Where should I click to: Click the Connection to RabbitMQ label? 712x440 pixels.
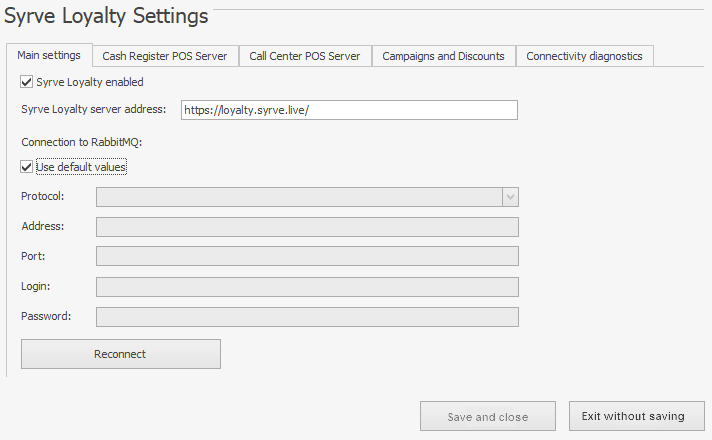point(82,142)
